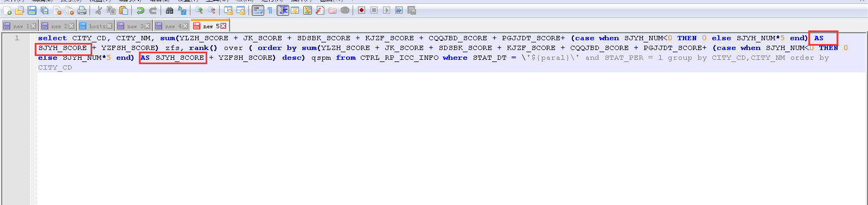Close the hosts tab
The width and height of the screenshot is (868, 205).
click(x=110, y=26)
